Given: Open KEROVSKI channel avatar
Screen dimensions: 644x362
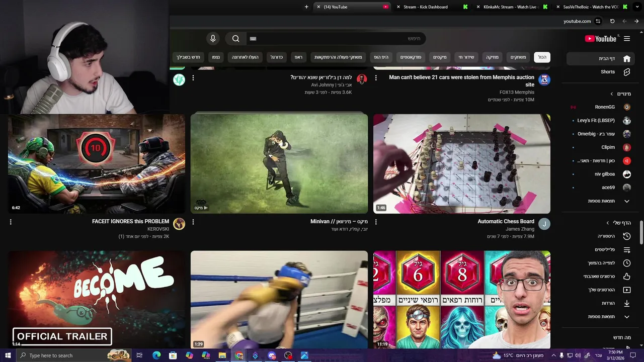Looking at the screenshot, I should [179, 224].
